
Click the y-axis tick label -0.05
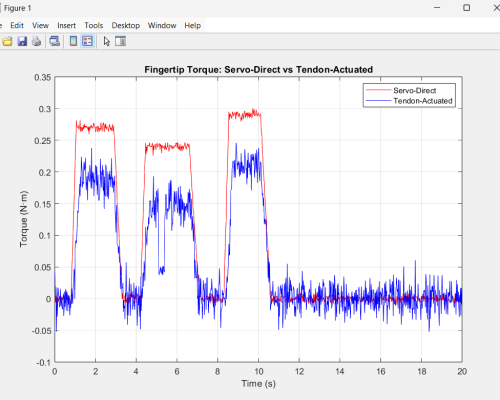41,331
